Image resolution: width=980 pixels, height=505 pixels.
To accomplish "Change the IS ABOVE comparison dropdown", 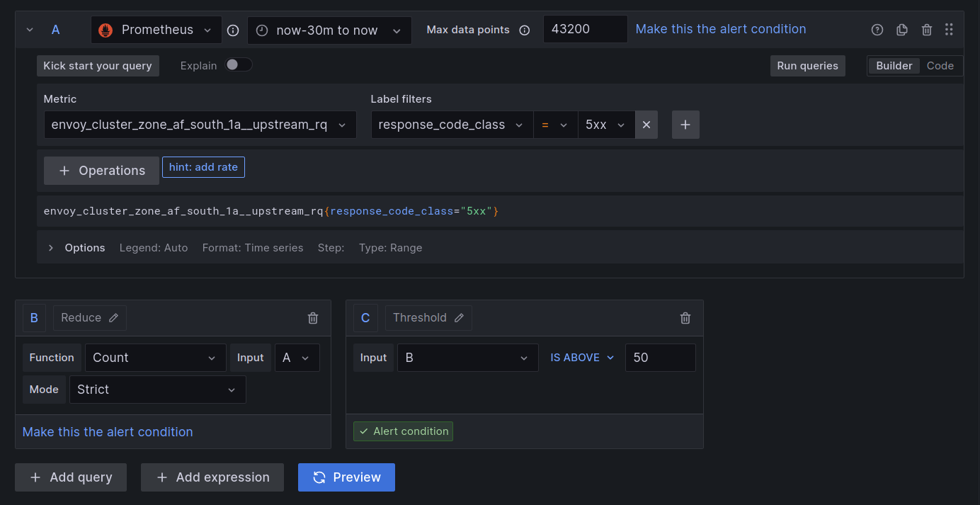I will coord(581,357).
